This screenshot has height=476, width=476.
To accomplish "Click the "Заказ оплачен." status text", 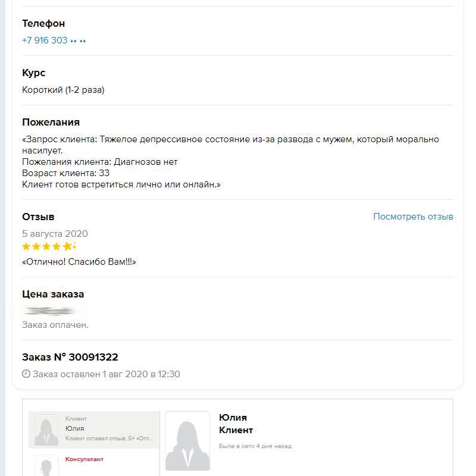I will pyautogui.click(x=55, y=325).
